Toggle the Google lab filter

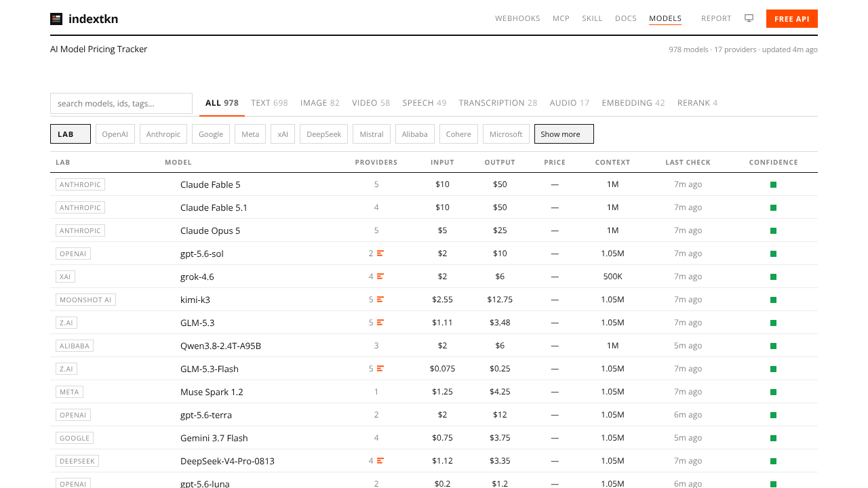pyautogui.click(x=211, y=134)
